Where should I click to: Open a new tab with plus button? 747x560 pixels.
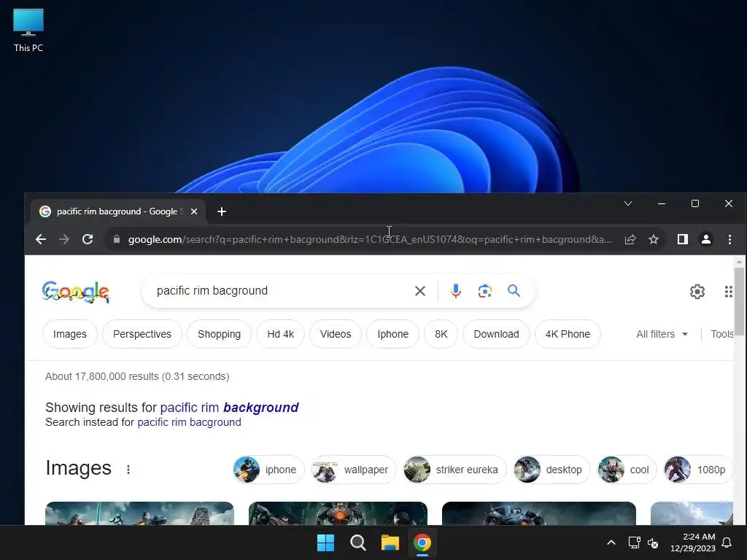tap(222, 211)
